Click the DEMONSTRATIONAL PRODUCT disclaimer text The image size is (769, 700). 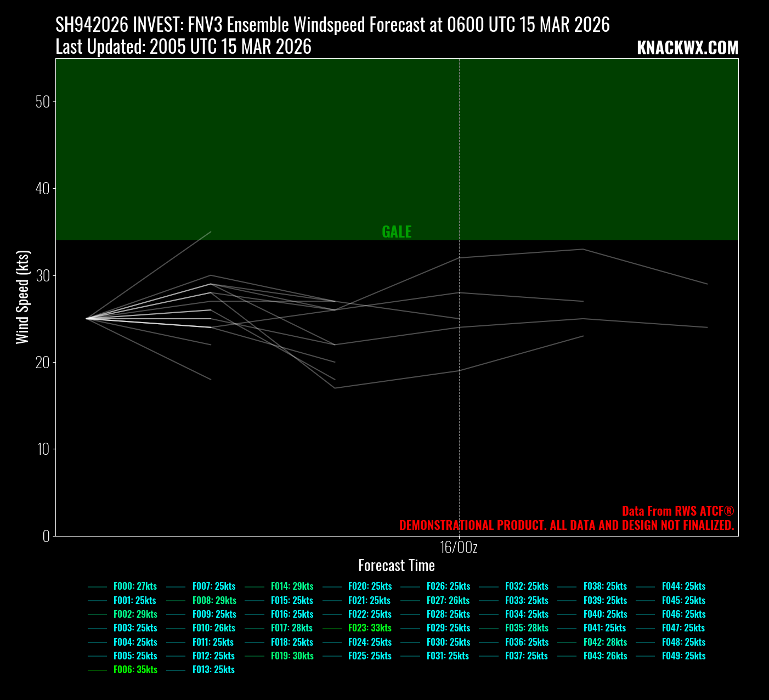pos(566,526)
